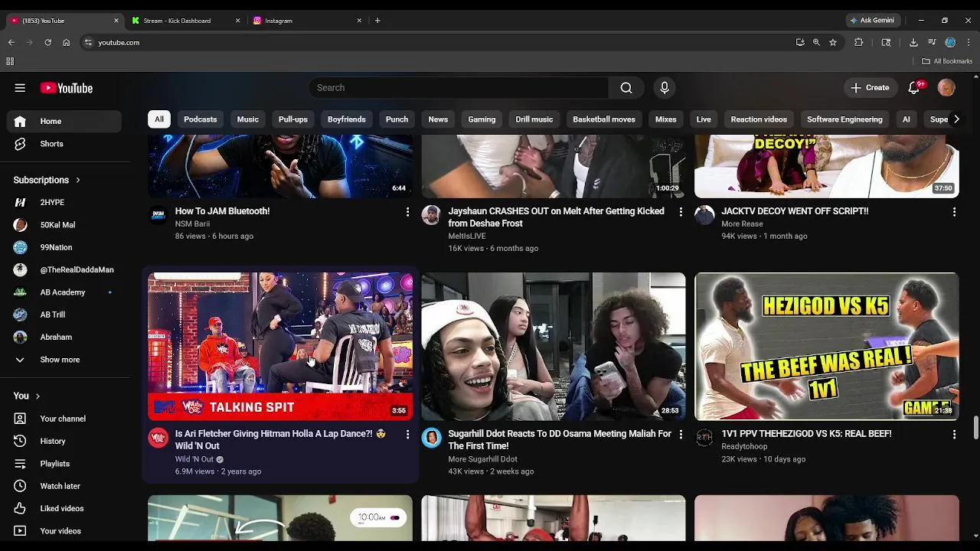Image resolution: width=980 pixels, height=551 pixels.
Task: Click the search magnifier button
Action: click(x=626, y=88)
